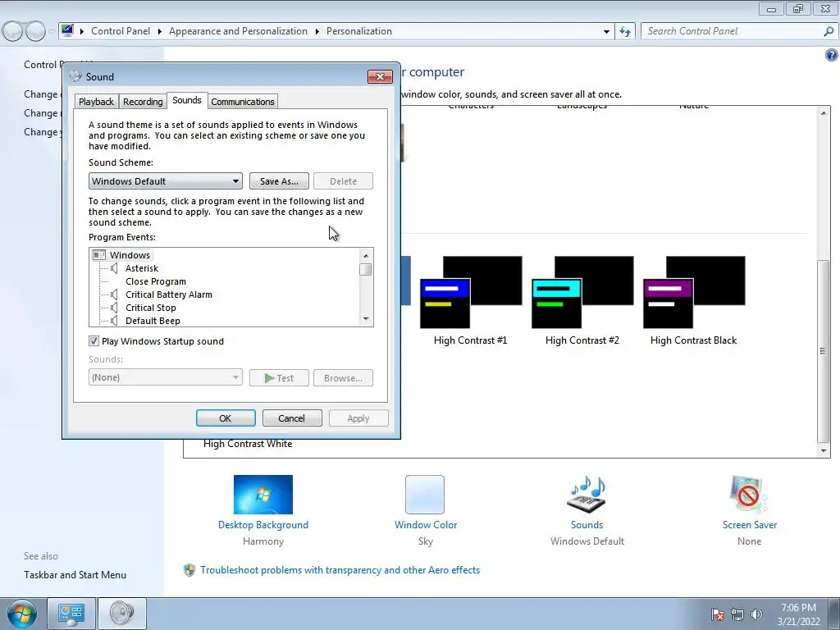Click the refresh button beside address bar

point(624,32)
